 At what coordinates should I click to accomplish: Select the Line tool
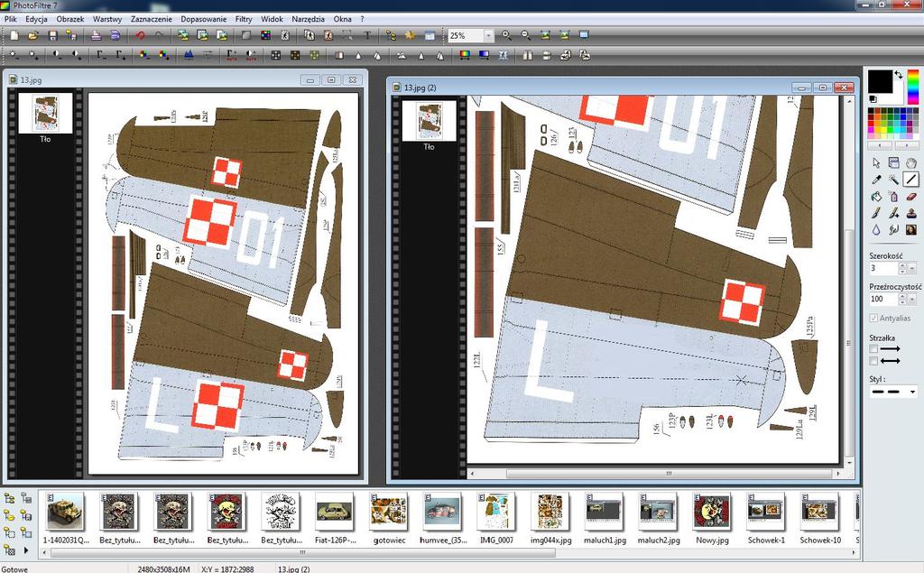click(911, 180)
